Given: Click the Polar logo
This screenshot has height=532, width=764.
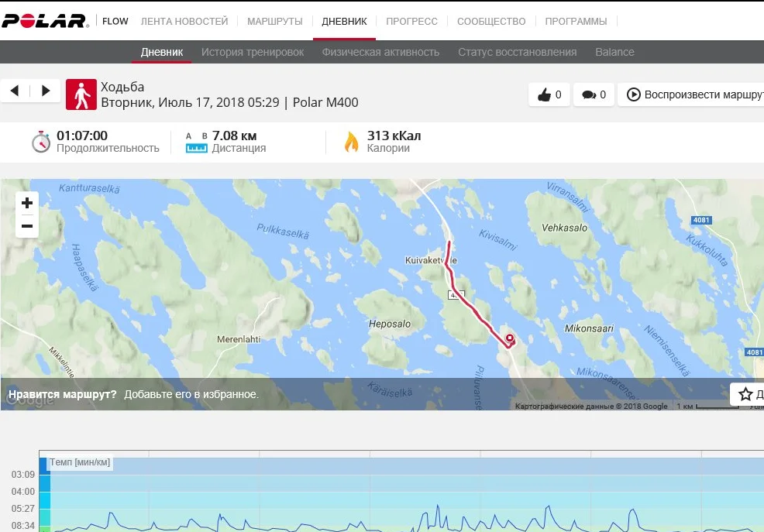Looking at the screenshot, I should [45, 21].
